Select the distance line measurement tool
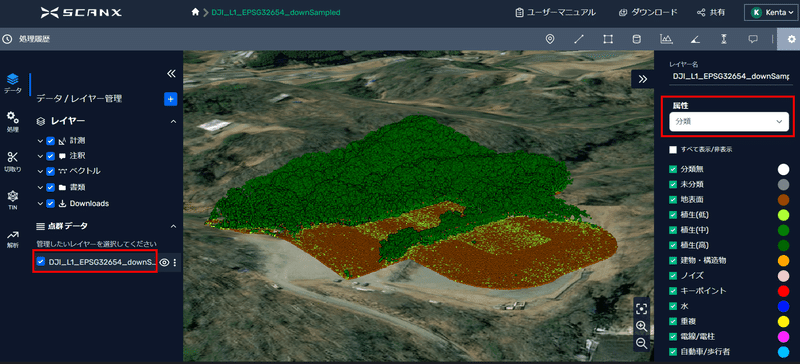 click(x=579, y=39)
